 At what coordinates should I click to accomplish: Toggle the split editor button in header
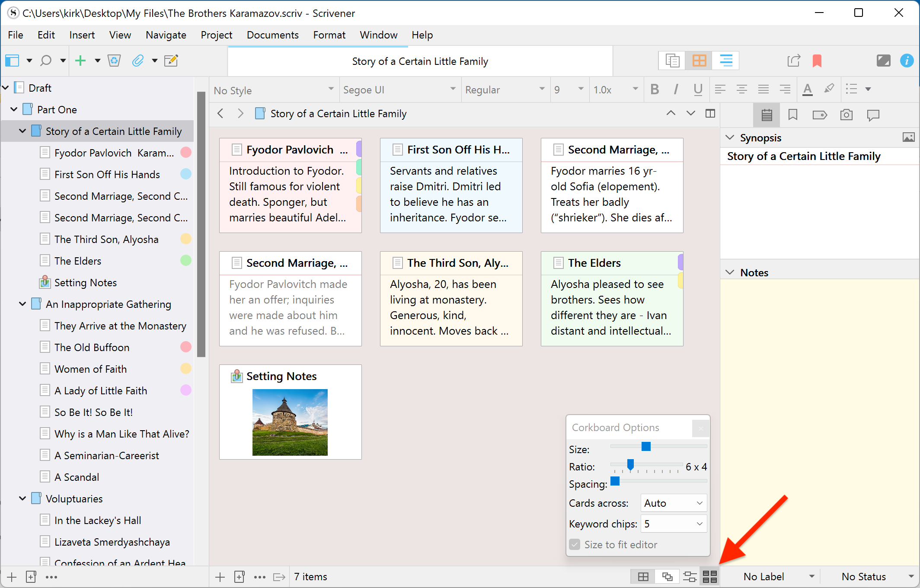point(710,113)
